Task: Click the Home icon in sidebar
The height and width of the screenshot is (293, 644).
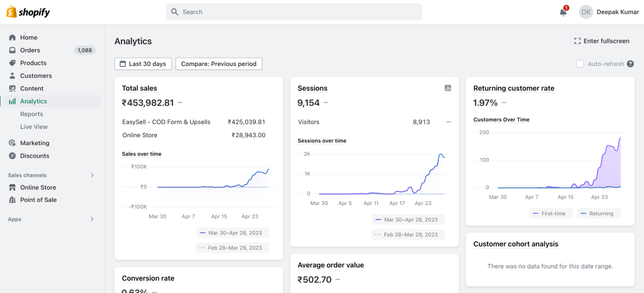Action: [x=12, y=38]
